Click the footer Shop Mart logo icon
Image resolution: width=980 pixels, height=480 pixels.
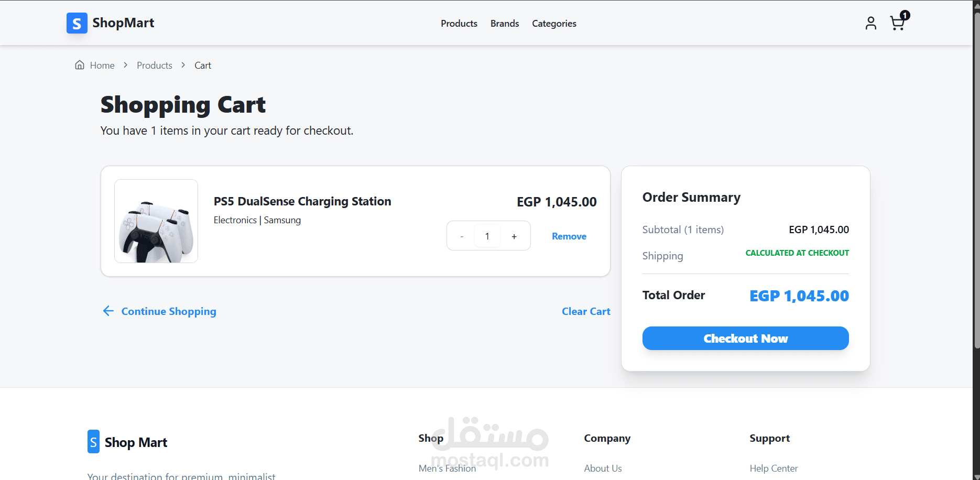93,442
